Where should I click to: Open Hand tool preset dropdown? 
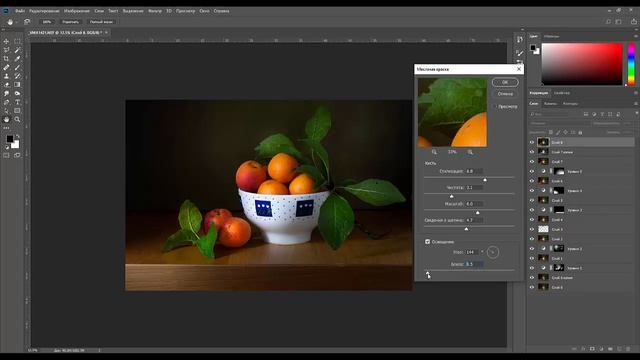(16, 22)
